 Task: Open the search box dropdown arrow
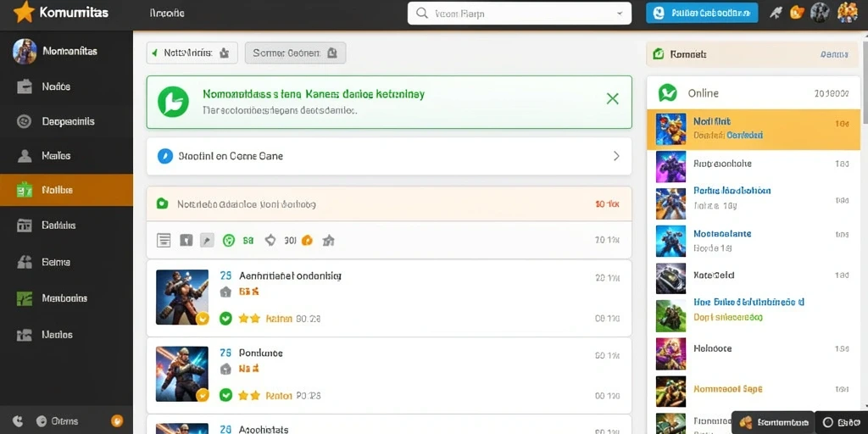click(x=619, y=14)
